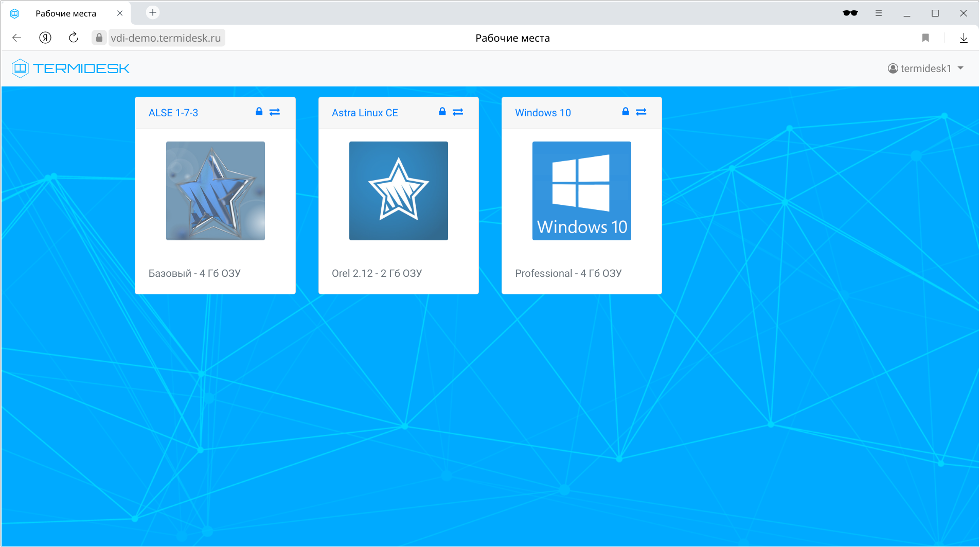
Task: Click the security lock in the address bar
Action: [x=99, y=38]
